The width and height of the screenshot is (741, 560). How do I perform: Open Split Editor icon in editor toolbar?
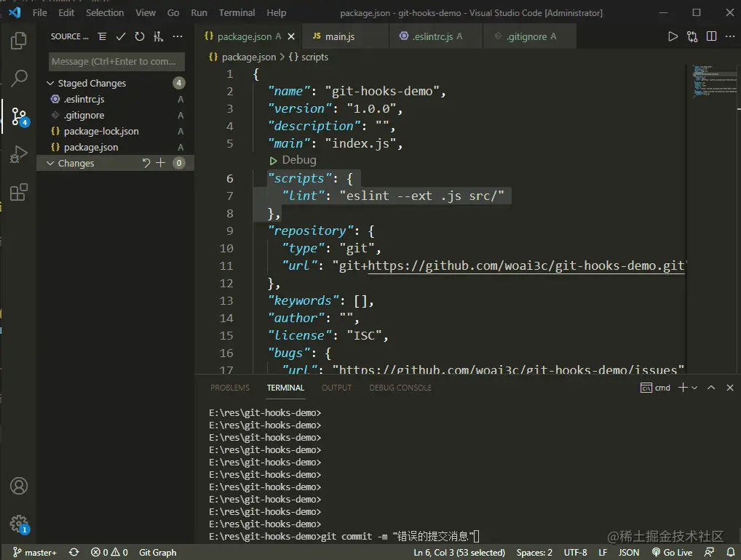click(x=710, y=36)
